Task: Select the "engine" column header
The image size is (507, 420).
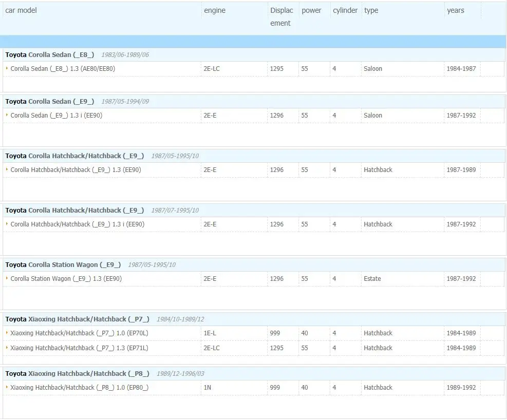Action: (215, 10)
